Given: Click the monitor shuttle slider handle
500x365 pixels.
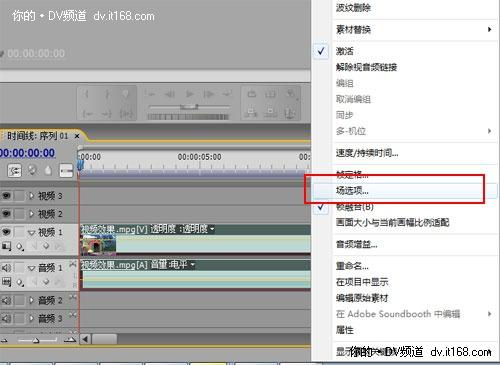Looking at the screenshot, I should (189, 107).
